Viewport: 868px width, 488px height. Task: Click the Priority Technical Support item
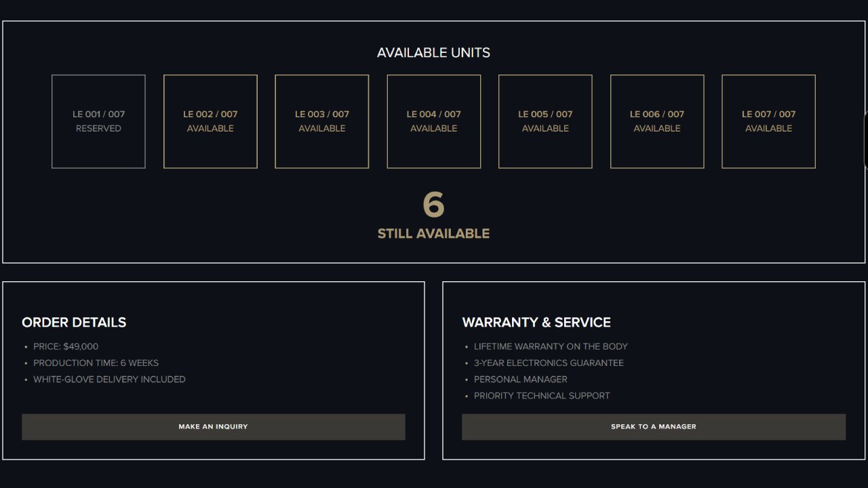point(542,396)
